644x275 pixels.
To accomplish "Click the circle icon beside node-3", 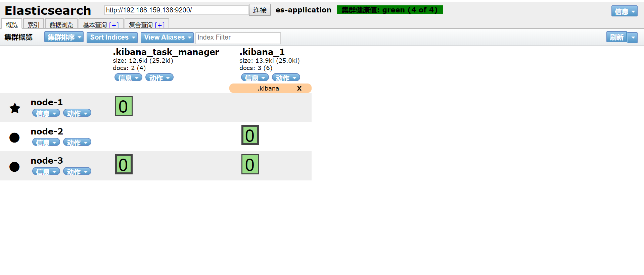I will click(14, 167).
